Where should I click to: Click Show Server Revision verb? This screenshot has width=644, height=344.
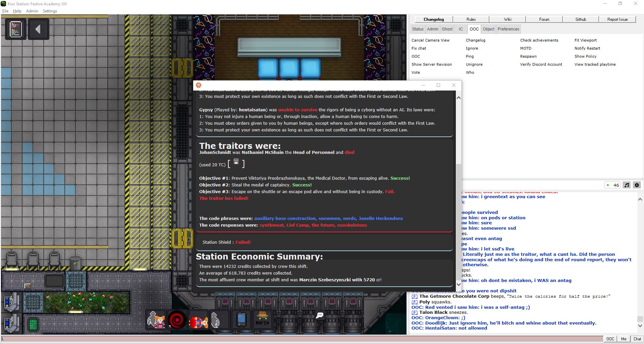(x=432, y=64)
